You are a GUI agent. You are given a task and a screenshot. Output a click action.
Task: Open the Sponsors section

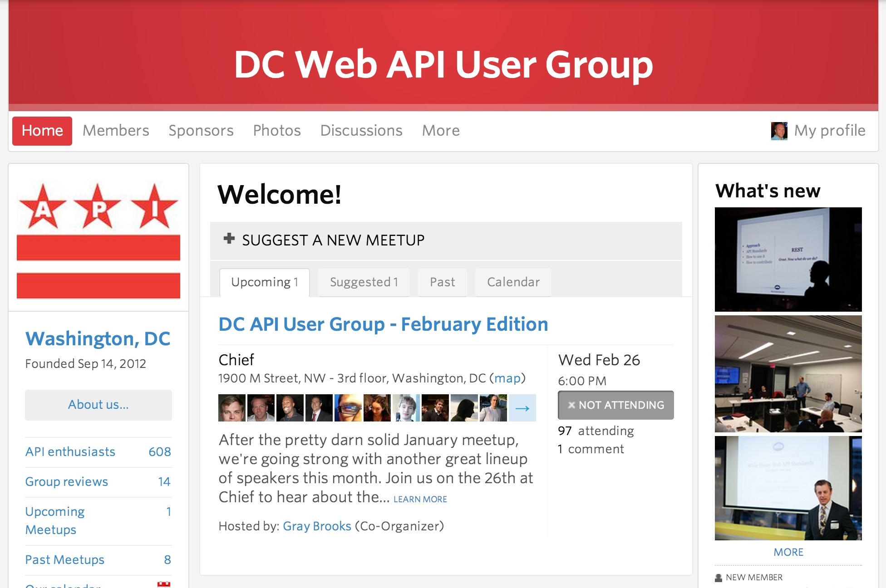201,131
